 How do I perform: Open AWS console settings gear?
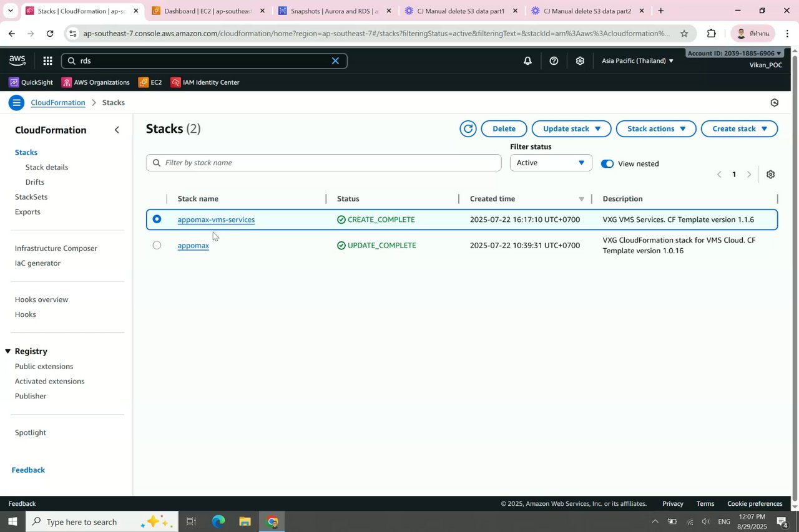(580, 60)
